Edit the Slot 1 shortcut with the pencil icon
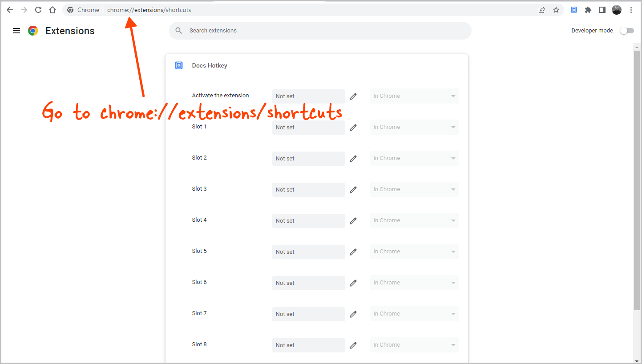The height and width of the screenshot is (364, 642). (353, 128)
